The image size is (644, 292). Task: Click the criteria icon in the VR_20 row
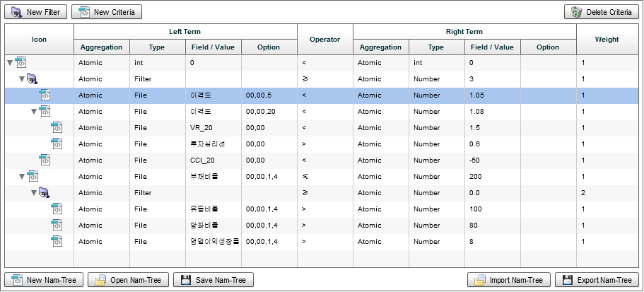tap(57, 127)
